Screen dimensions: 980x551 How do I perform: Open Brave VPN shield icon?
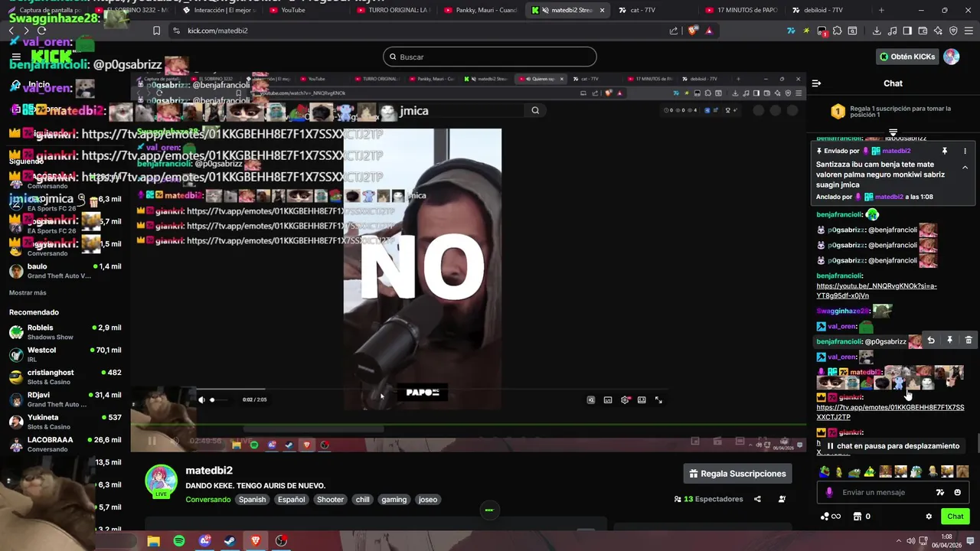pos(953,31)
